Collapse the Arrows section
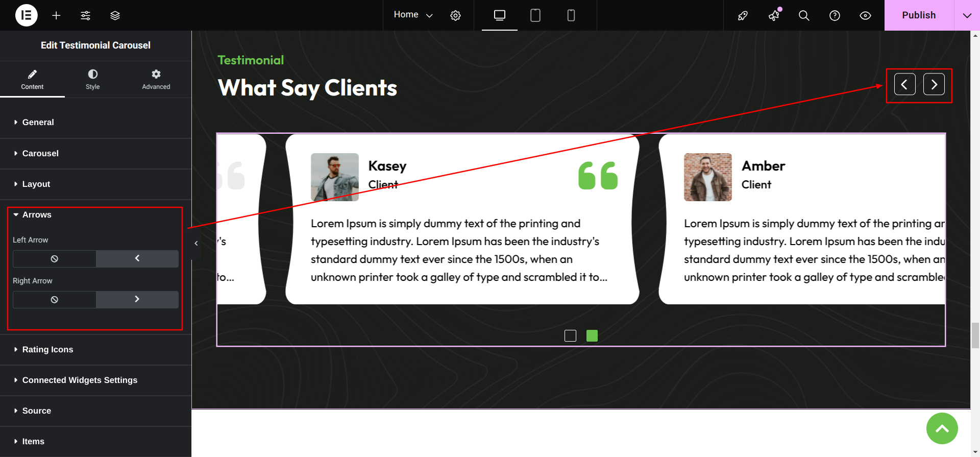This screenshot has width=980, height=457. [95, 215]
